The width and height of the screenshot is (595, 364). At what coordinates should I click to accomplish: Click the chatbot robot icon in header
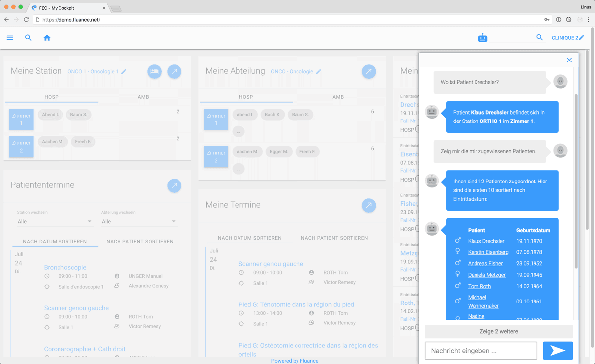pyautogui.click(x=482, y=38)
